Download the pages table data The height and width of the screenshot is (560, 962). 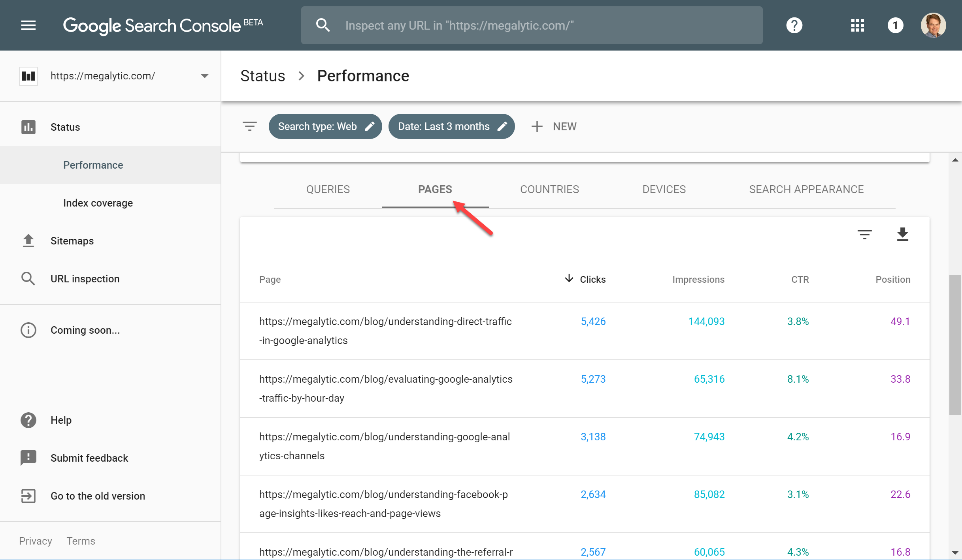point(902,234)
